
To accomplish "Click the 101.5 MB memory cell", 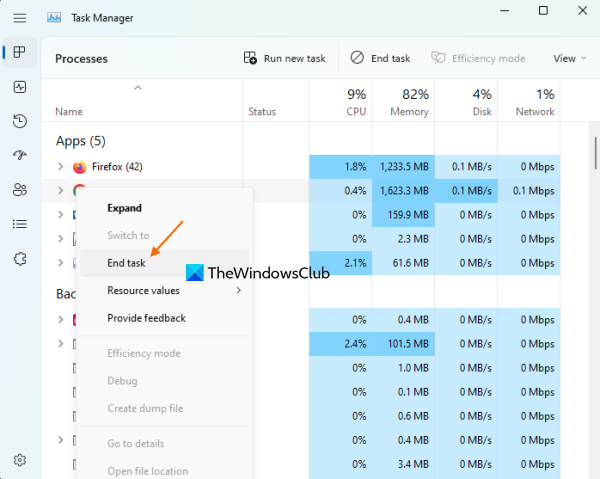I will [x=403, y=344].
